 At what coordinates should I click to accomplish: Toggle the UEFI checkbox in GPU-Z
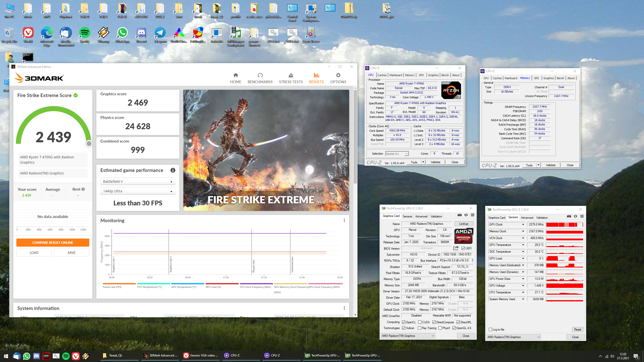tap(463, 248)
